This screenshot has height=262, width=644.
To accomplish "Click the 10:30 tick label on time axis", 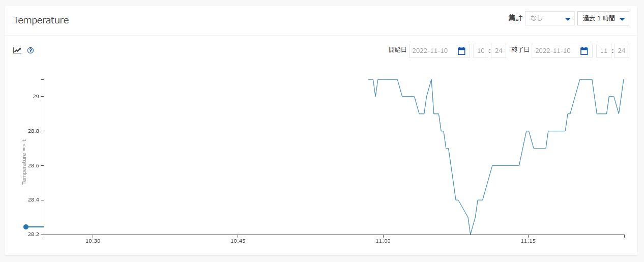I will (x=93, y=242).
